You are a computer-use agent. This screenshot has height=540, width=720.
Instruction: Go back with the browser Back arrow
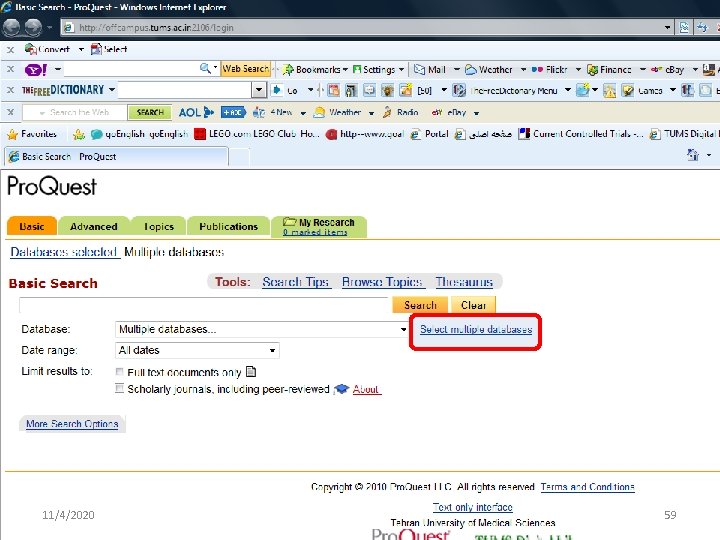(11, 28)
